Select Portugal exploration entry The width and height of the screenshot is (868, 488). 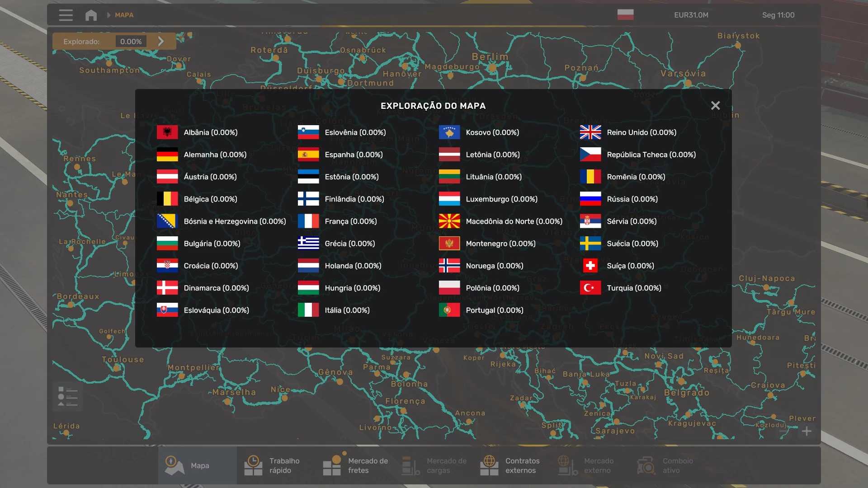tap(494, 310)
